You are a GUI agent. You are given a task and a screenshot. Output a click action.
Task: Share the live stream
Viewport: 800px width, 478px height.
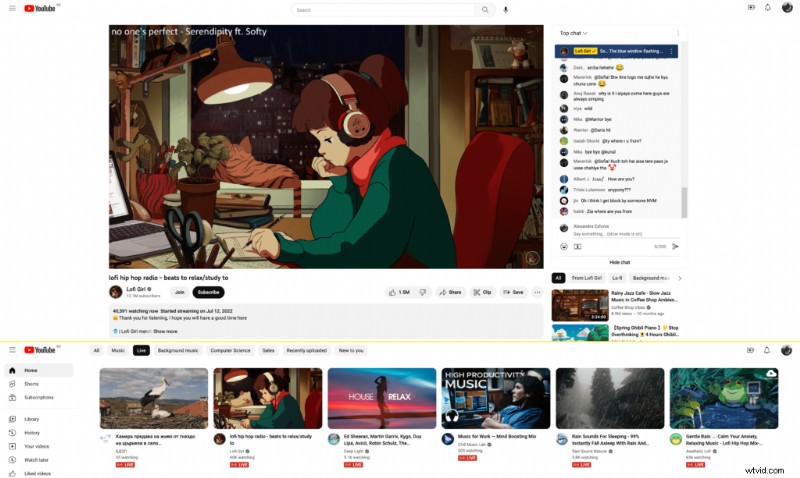[450, 292]
